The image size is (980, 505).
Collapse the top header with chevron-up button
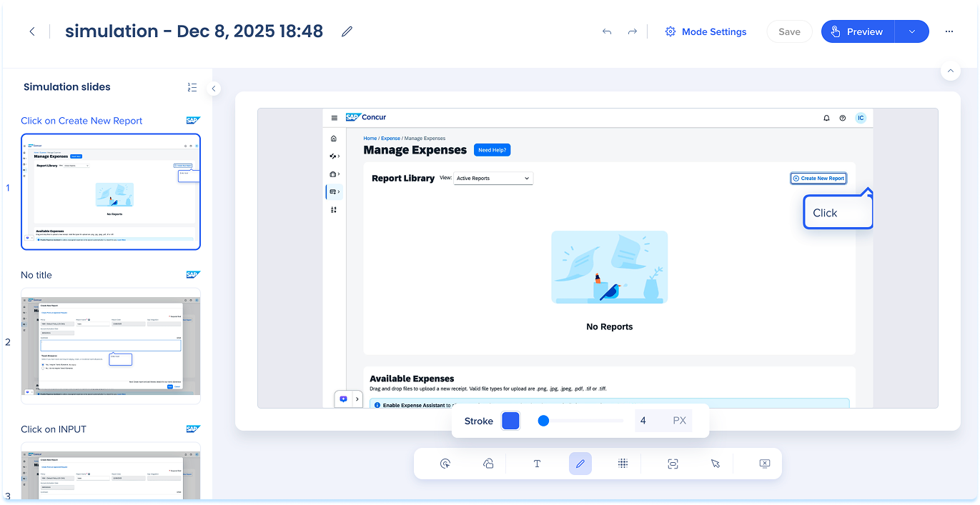click(950, 71)
